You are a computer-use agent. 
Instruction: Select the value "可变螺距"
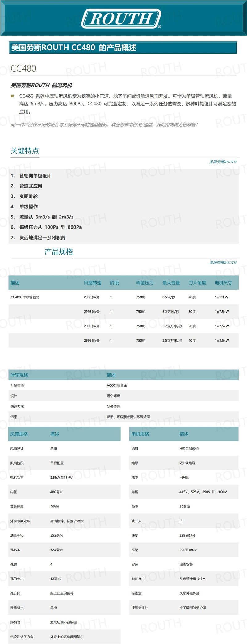tap(113, 396)
